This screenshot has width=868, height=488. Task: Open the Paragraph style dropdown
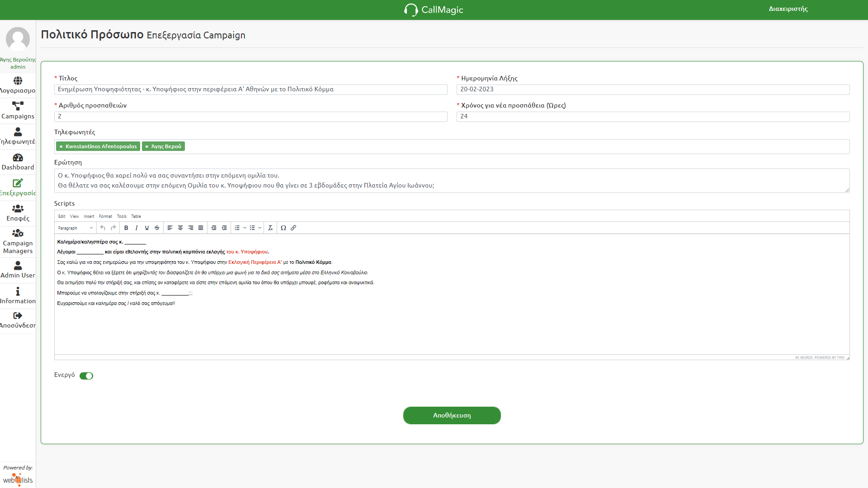click(75, 228)
